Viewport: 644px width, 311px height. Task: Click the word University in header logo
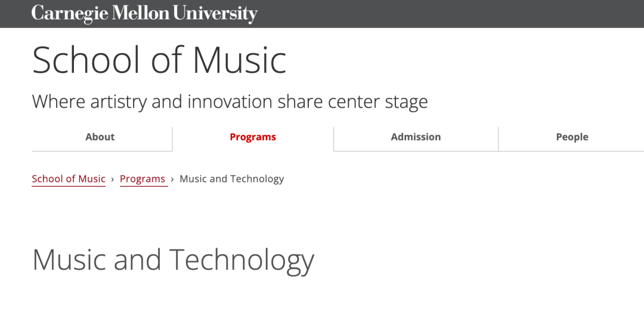coord(207,13)
